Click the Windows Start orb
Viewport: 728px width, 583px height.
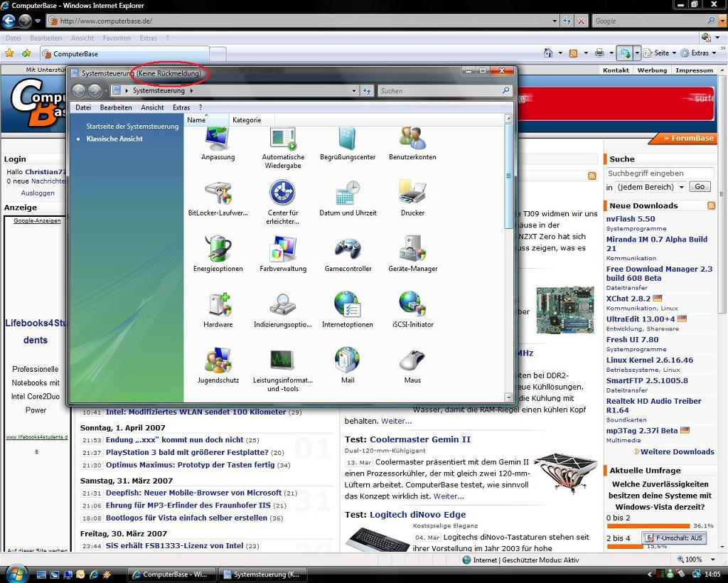tap(16, 573)
